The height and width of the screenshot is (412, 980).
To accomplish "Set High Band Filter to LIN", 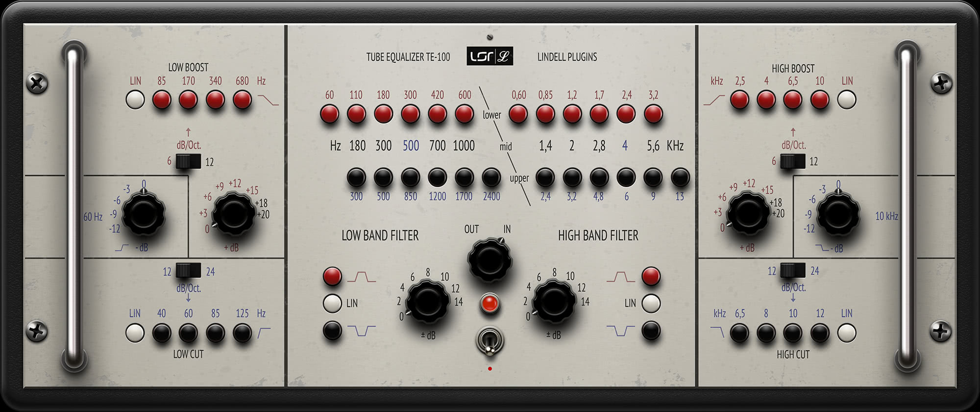I will [x=651, y=304].
